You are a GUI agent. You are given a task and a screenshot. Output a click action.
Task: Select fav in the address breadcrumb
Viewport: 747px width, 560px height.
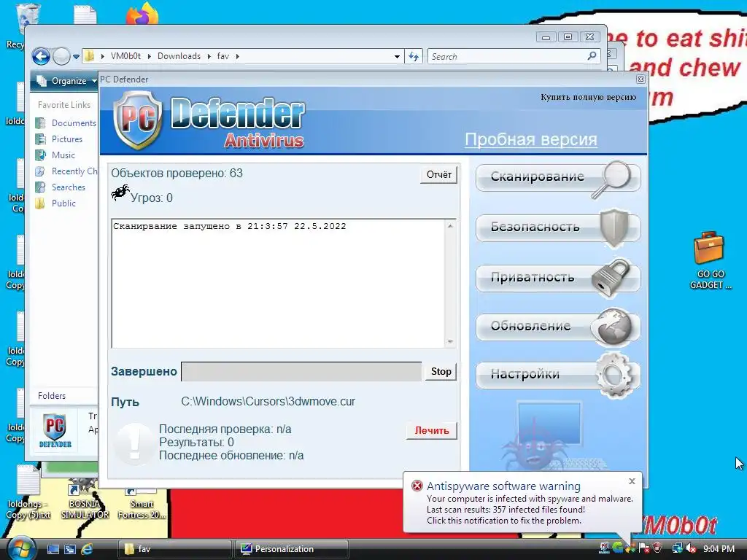tap(223, 56)
